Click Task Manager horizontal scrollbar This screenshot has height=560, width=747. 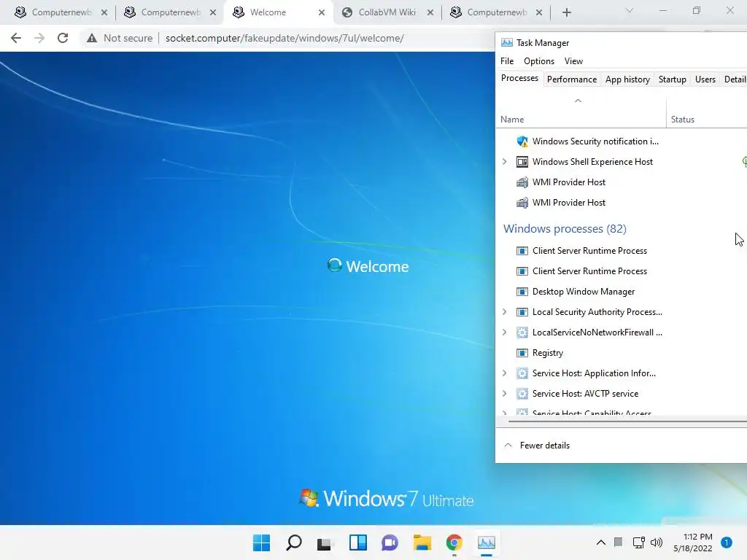(x=627, y=421)
